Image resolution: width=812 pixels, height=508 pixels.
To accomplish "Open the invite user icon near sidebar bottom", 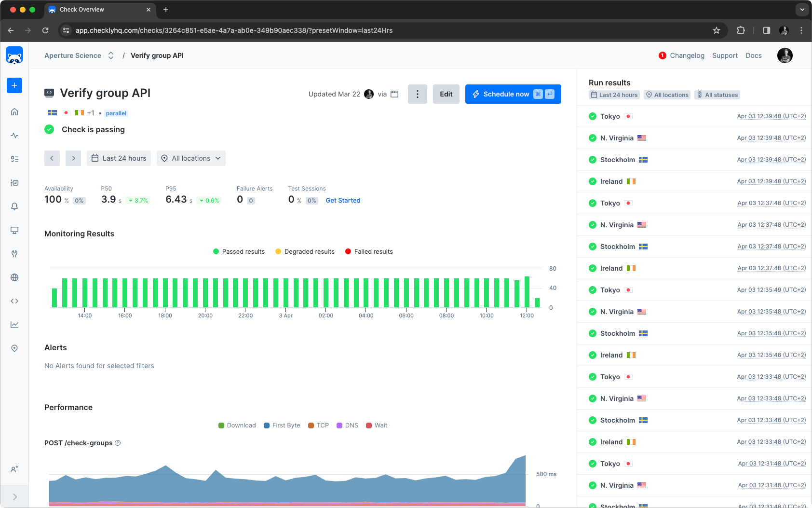I will pyautogui.click(x=14, y=469).
